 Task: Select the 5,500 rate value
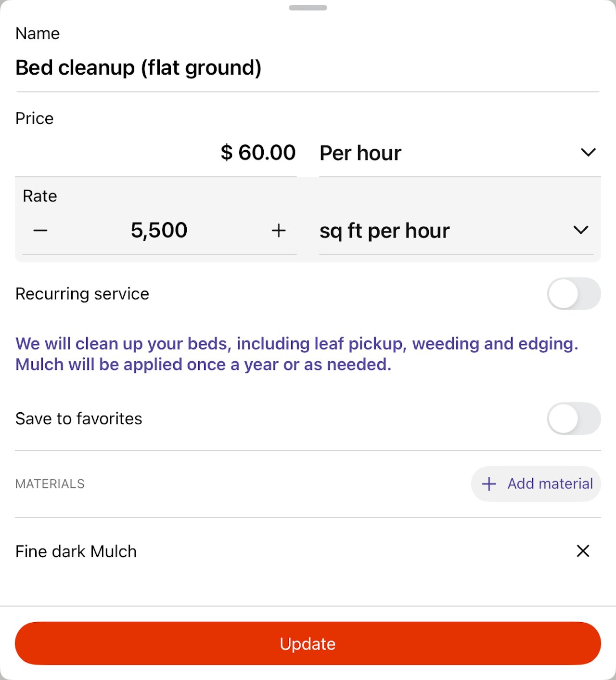(159, 231)
